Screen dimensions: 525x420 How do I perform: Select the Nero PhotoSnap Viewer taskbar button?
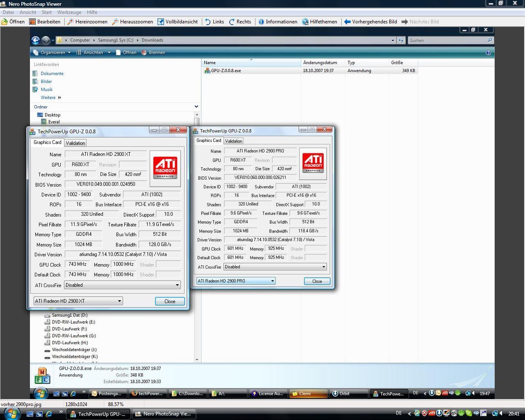click(163, 414)
